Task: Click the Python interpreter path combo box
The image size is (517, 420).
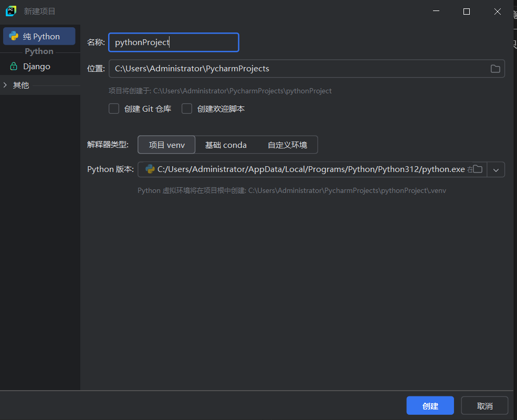Action: 310,169
